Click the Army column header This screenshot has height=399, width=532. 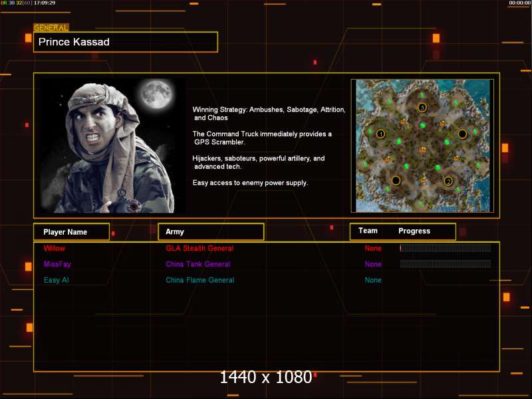211,231
